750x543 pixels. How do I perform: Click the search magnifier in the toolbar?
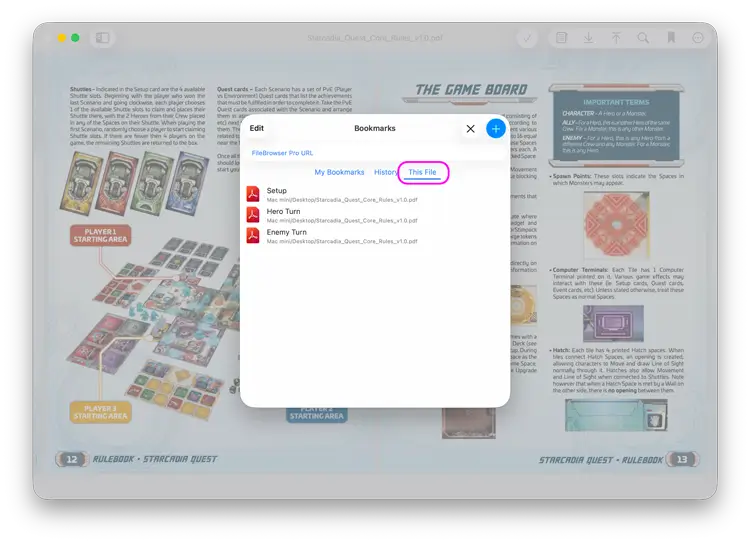643,38
